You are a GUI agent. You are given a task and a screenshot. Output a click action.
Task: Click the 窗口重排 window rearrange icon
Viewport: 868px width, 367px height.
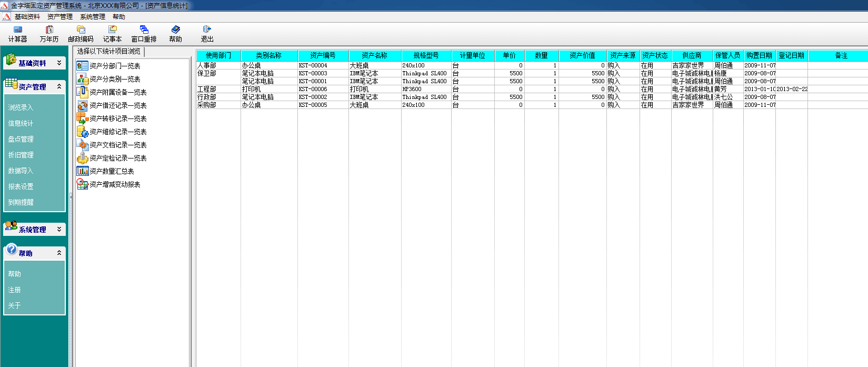[x=144, y=29]
